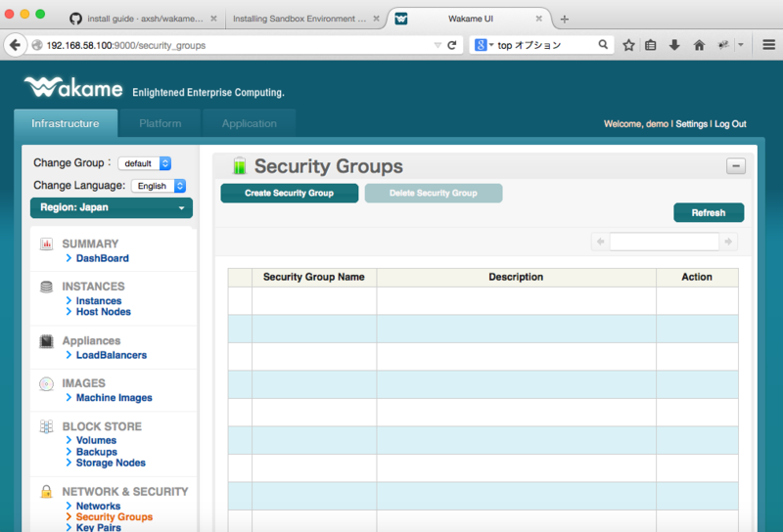Click the BLOCK STORE icon
The width and height of the screenshot is (783, 532).
click(46, 426)
